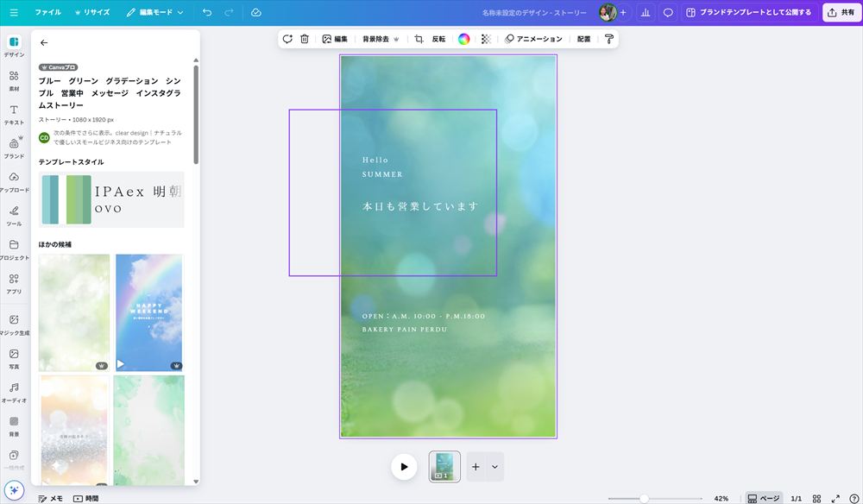Open the オーディオ sidebar tab

[14, 393]
